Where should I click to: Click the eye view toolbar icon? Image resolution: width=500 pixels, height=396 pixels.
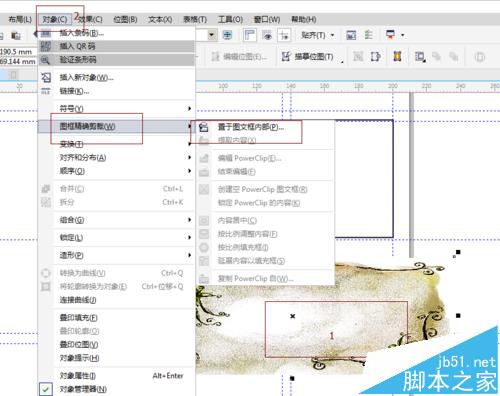[x=267, y=35]
